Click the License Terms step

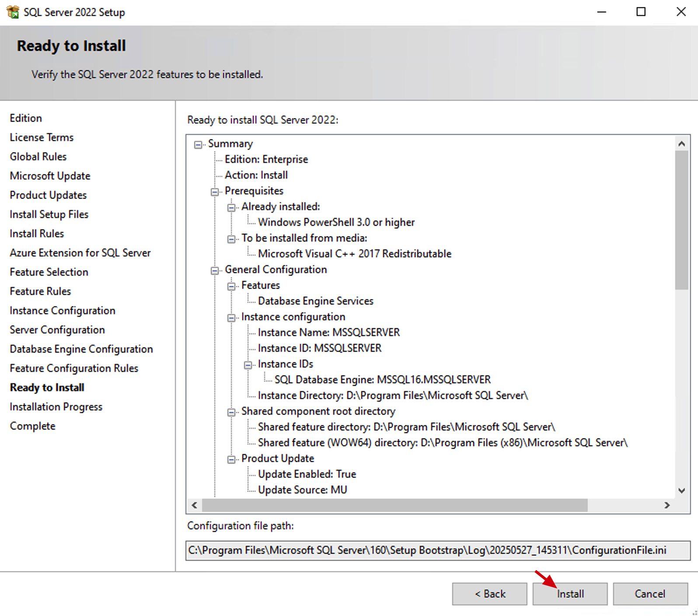[x=42, y=137]
